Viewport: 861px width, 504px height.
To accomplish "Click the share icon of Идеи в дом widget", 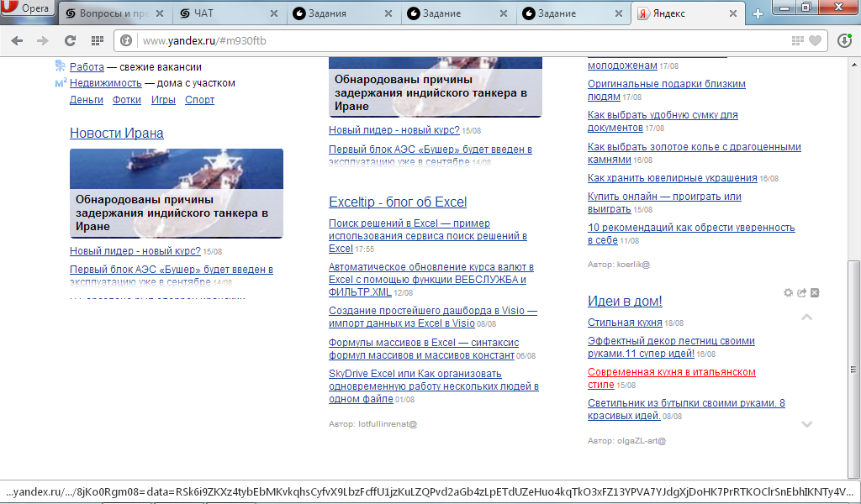I will [801, 293].
